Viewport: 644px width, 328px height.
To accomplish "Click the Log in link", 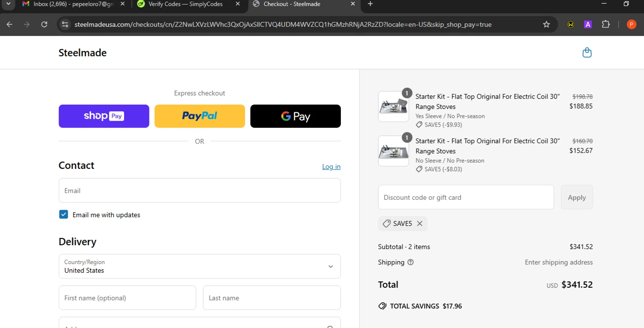I will (331, 166).
